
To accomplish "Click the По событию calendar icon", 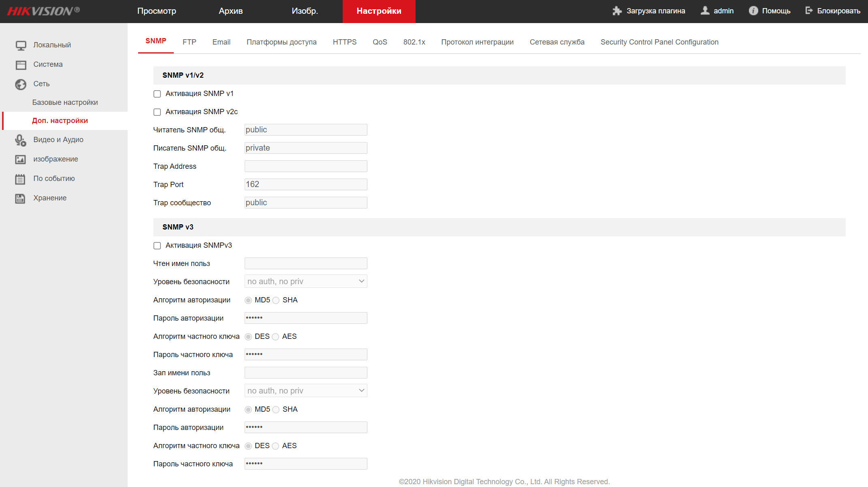I will tap(21, 179).
